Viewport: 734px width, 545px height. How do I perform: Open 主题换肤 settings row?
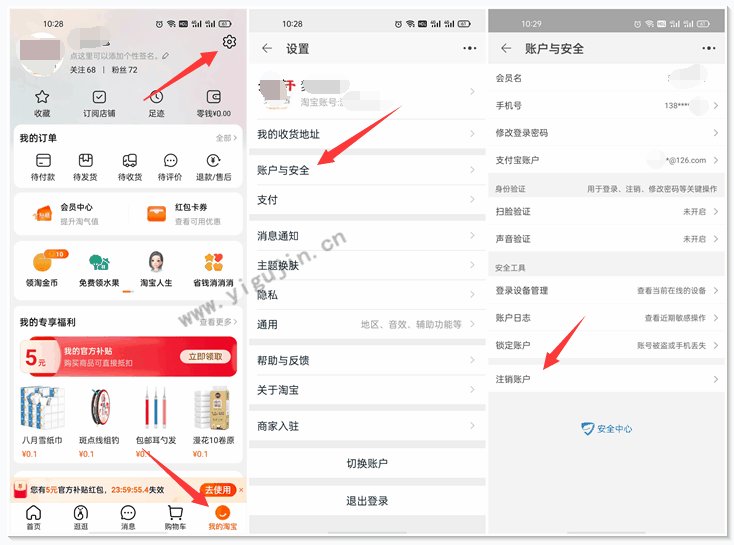click(367, 265)
